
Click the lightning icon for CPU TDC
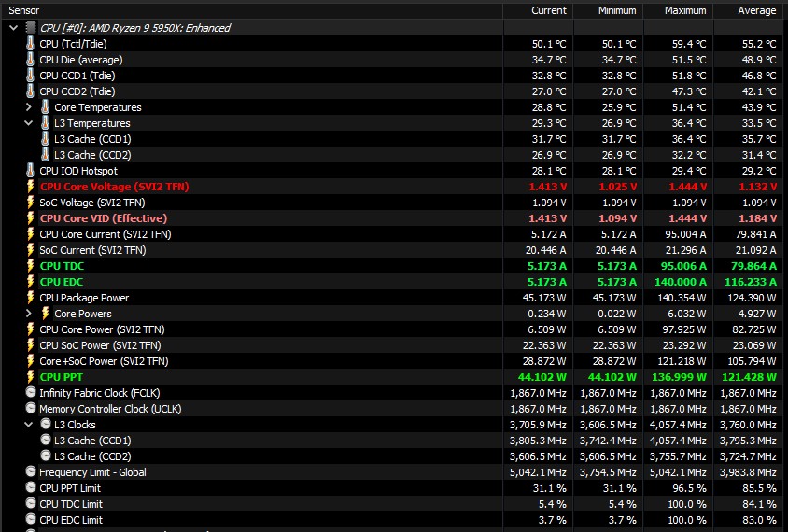point(30,266)
